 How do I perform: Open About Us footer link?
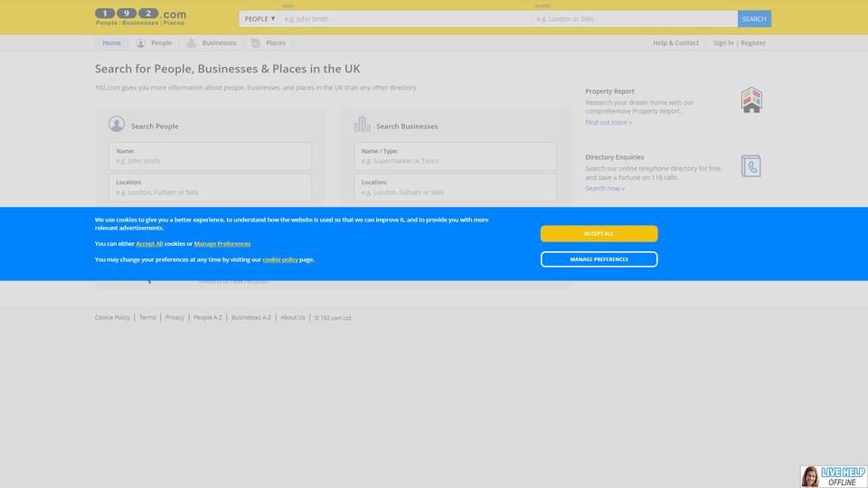tap(293, 317)
